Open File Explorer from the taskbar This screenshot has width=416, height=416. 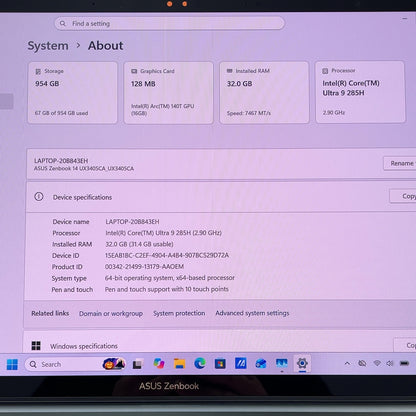click(179, 364)
